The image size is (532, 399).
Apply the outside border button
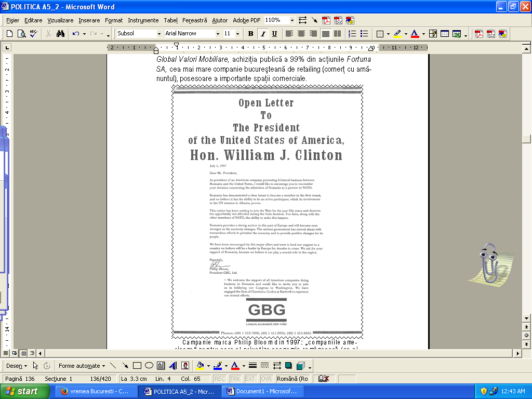click(x=380, y=34)
